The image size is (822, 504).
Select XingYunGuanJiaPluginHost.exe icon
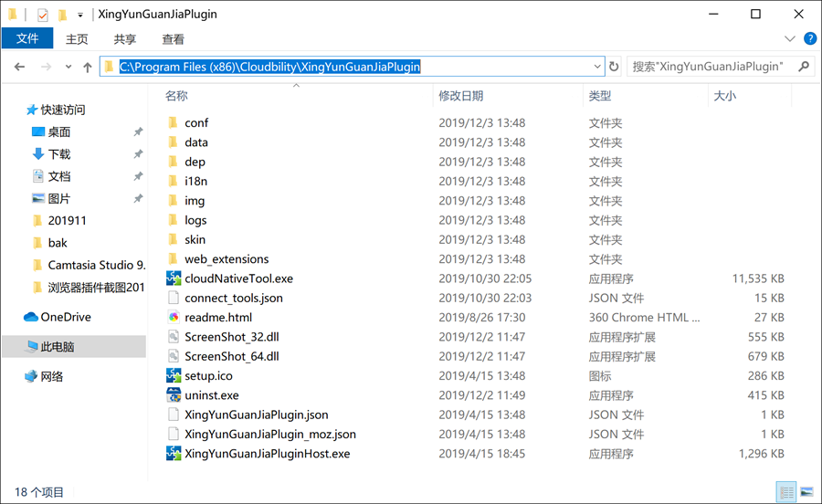174,453
